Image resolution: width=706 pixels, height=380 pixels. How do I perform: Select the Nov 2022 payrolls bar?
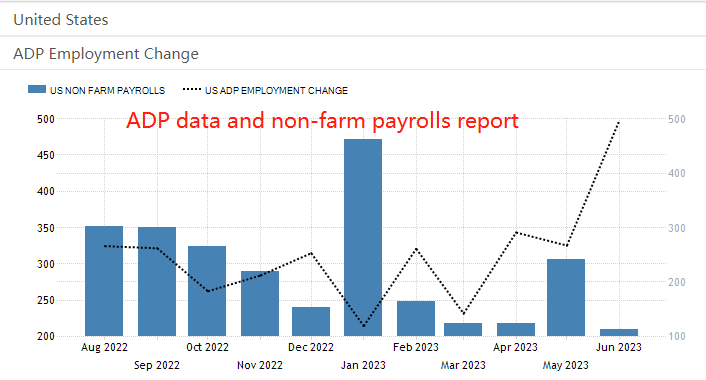click(260, 303)
